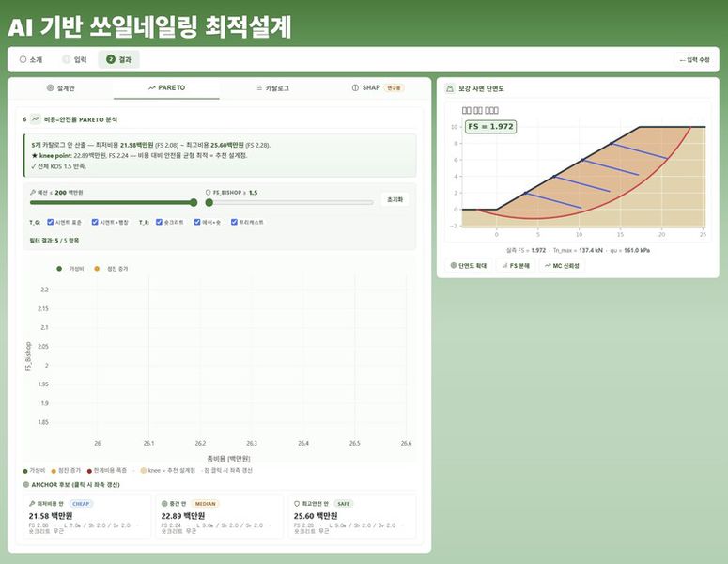Click the MEDIAN badge
The height and width of the screenshot is (564, 728).
(x=205, y=504)
